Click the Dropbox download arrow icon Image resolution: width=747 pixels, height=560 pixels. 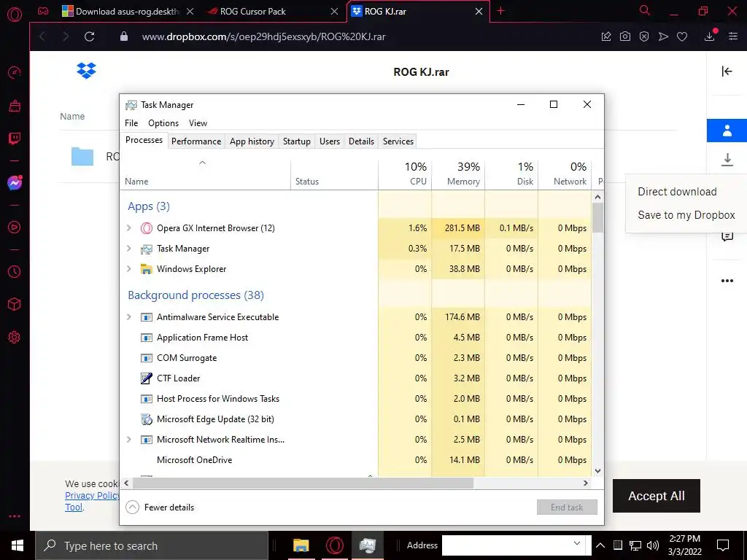click(x=727, y=159)
